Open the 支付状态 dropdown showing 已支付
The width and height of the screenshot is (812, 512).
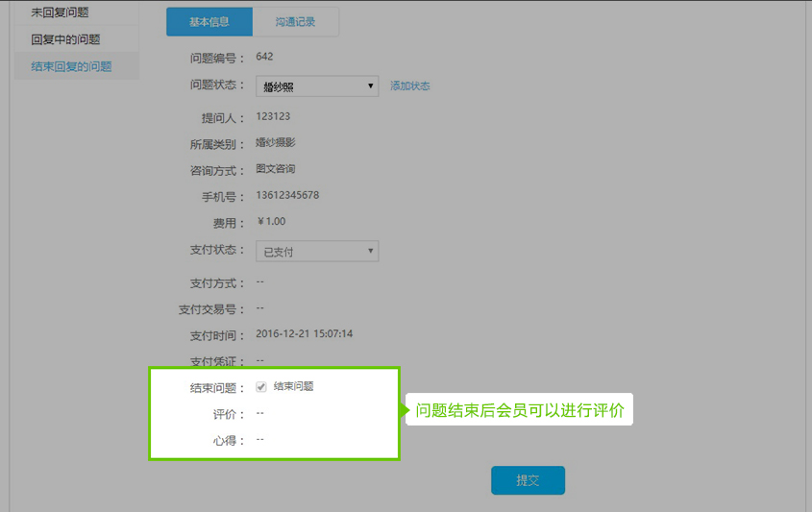pyautogui.click(x=318, y=252)
